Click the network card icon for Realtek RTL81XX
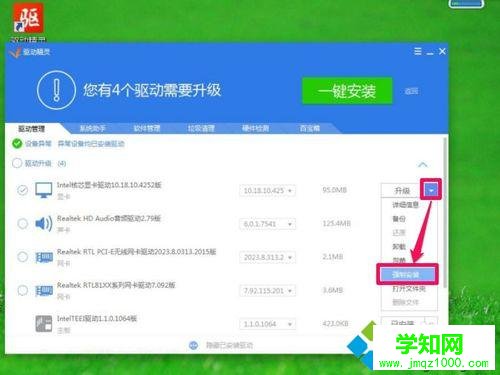 click(x=44, y=291)
